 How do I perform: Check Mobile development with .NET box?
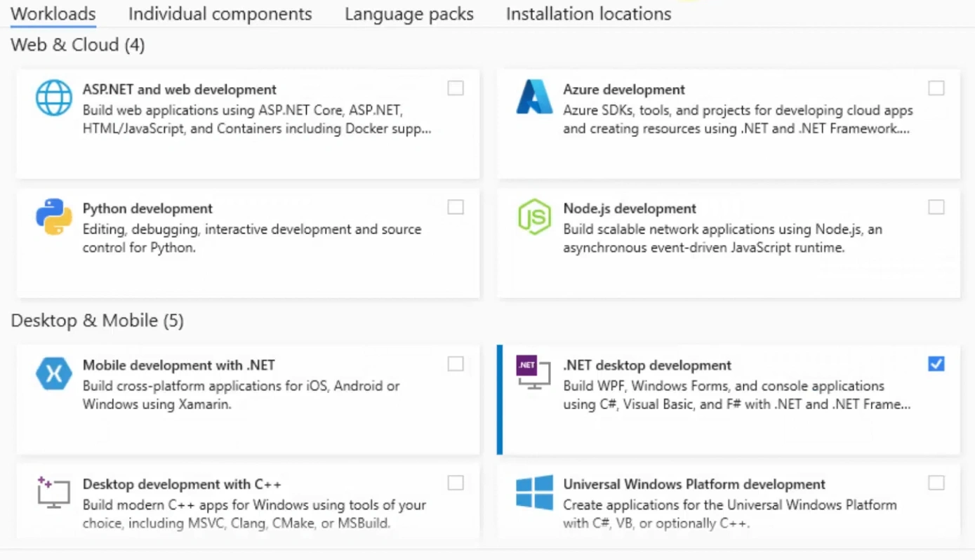click(456, 364)
